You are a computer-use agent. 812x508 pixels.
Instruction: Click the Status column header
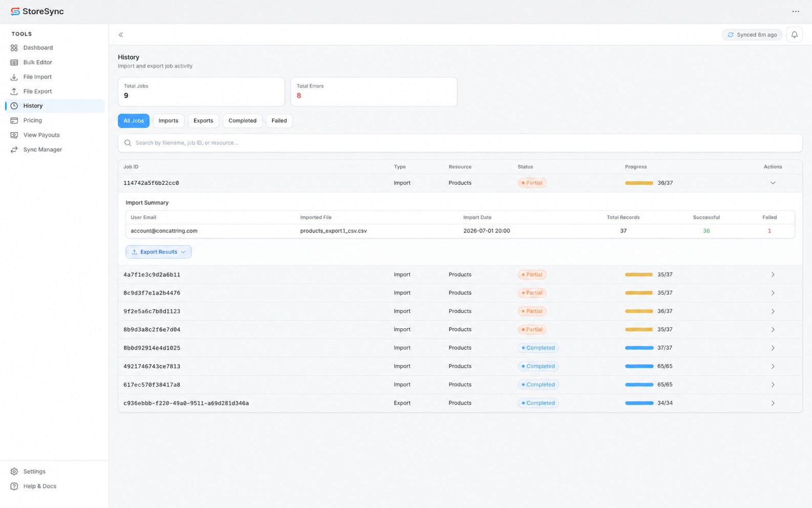click(x=525, y=167)
